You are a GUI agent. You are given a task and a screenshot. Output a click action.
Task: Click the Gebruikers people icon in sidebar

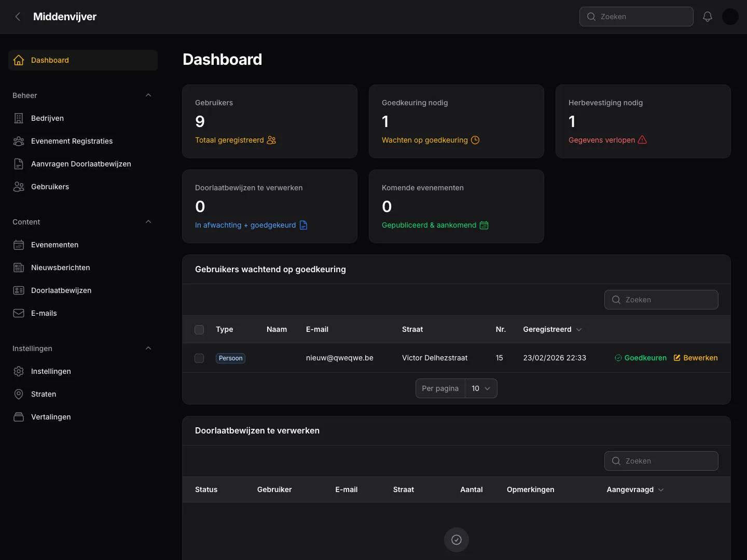tap(19, 187)
